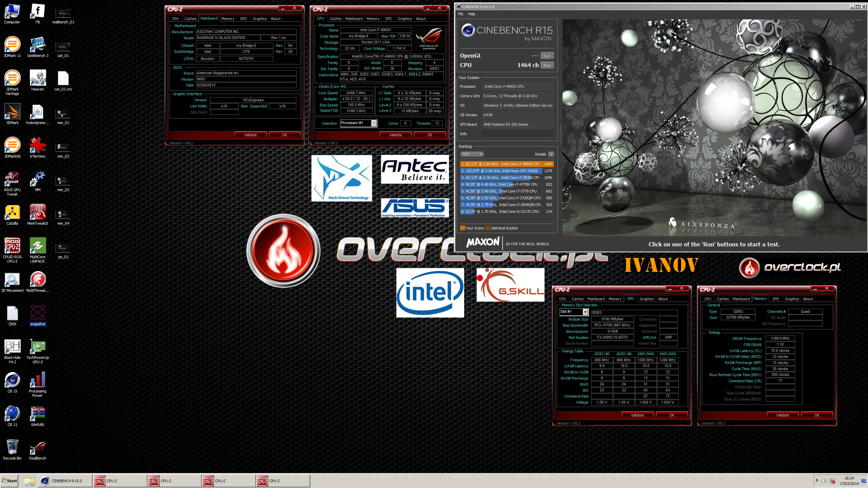868x488 pixels.
Task: Click Validate in the SPD CPU-Z window
Action: [x=637, y=415]
